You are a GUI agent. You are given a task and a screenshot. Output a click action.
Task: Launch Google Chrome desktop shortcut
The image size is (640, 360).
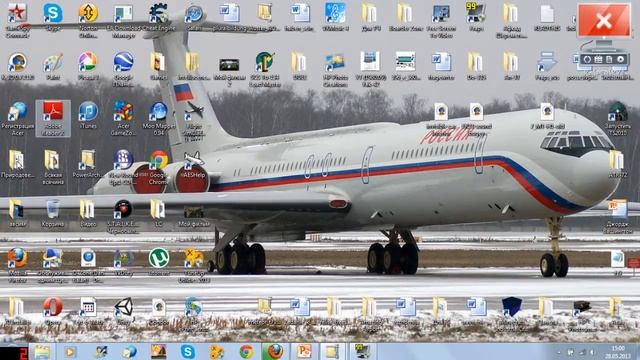coord(158,167)
